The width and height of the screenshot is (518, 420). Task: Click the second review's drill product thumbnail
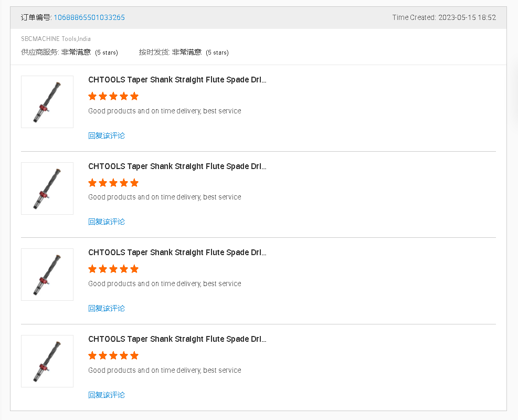point(47,188)
